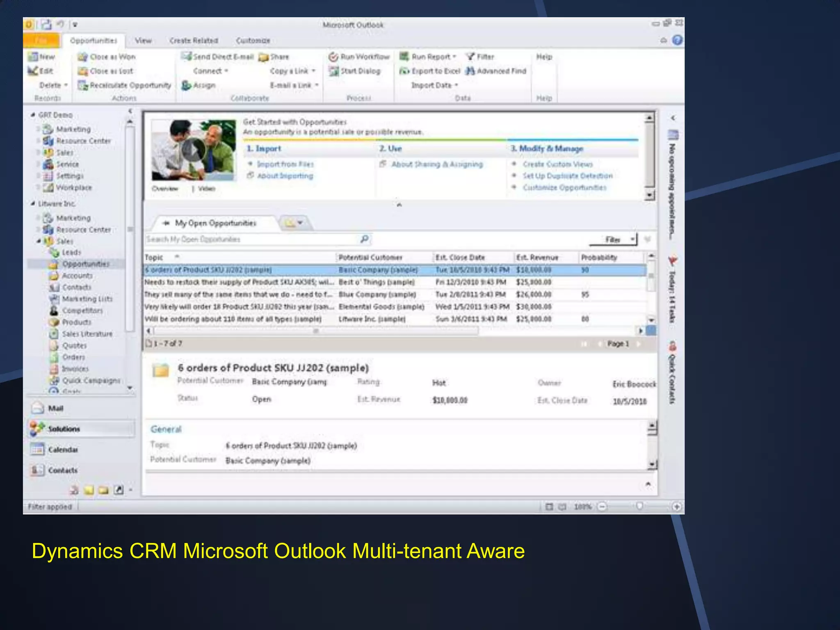Click the Close as Lost icon

point(83,71)
